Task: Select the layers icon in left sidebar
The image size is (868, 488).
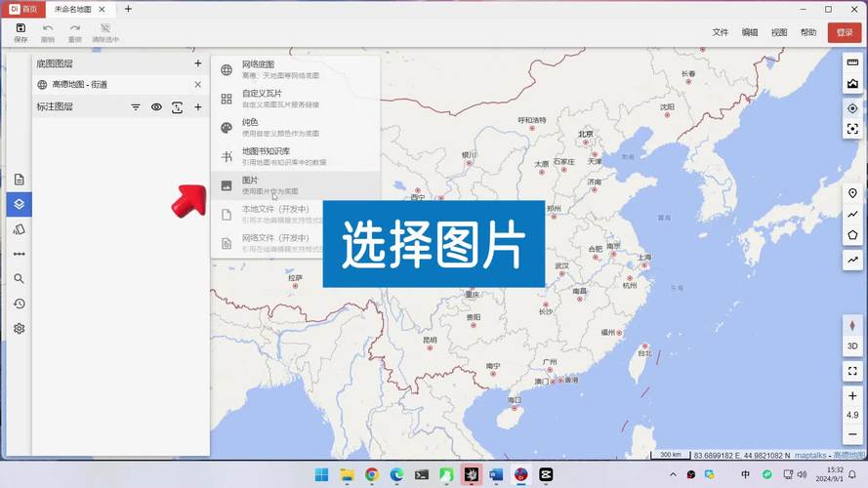Action: tap(19, 204)
